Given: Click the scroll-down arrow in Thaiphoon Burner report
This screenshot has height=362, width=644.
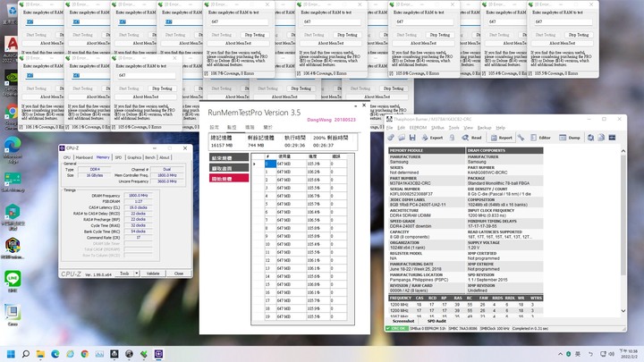Looking at the screenshot, I should pyautogui.click(x=623, y=311).
